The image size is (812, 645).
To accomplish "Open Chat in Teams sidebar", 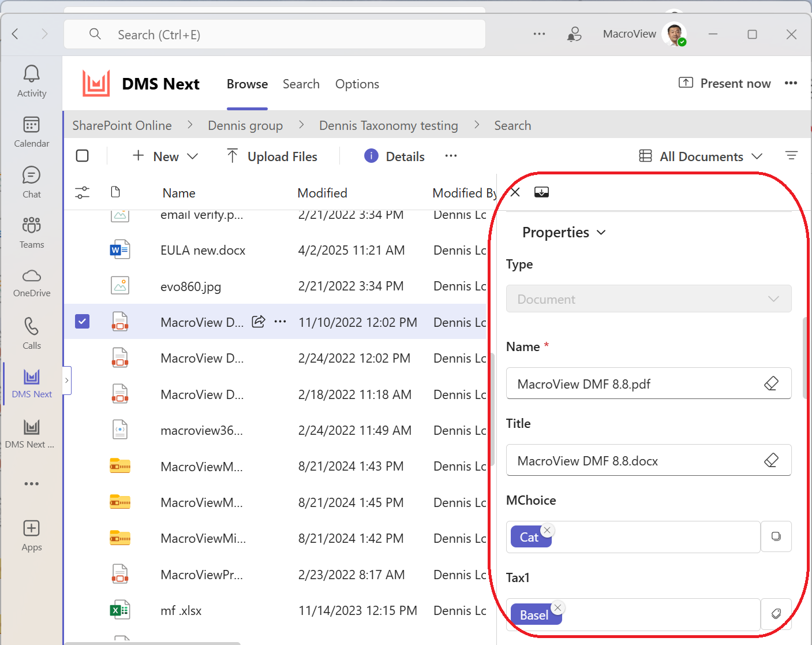I will (32, 182).
